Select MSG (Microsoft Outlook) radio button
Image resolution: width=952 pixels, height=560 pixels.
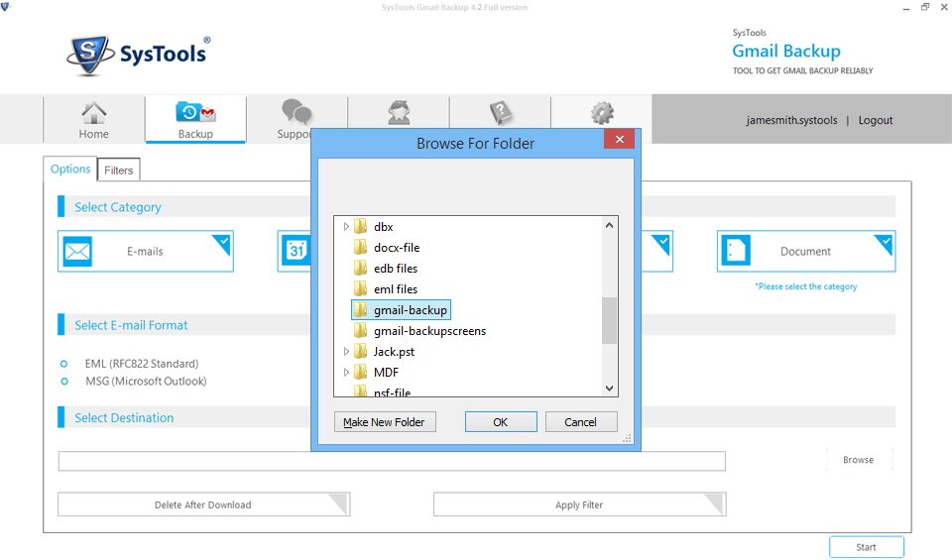63,382
